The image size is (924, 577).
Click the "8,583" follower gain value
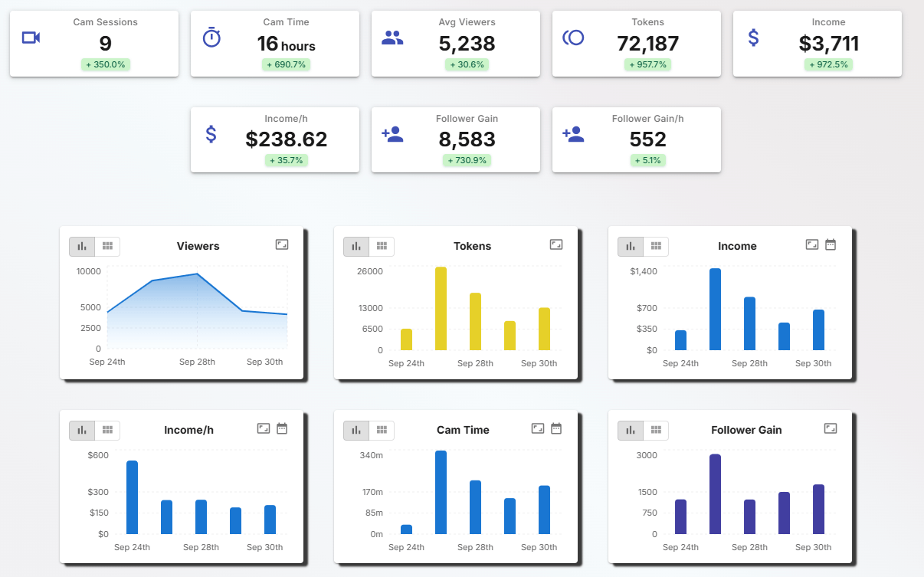coord(467,139)
